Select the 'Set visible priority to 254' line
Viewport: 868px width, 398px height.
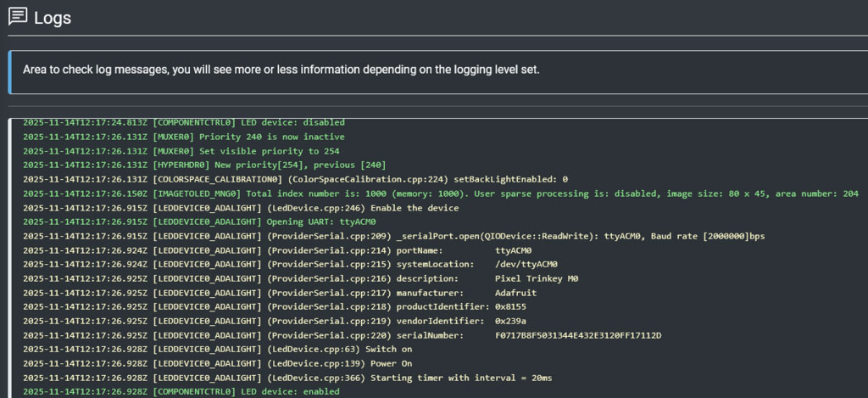tap(181, 151)
